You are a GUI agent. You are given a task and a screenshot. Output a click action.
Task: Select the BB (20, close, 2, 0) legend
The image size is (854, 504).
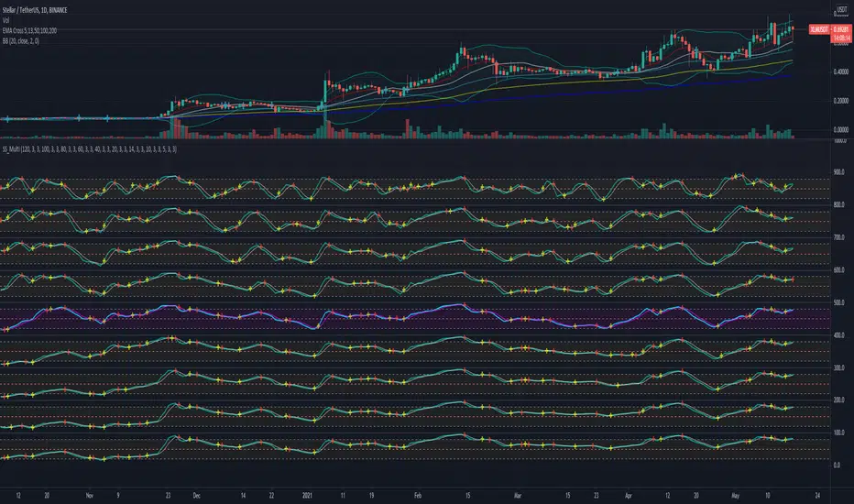(21, 41)
